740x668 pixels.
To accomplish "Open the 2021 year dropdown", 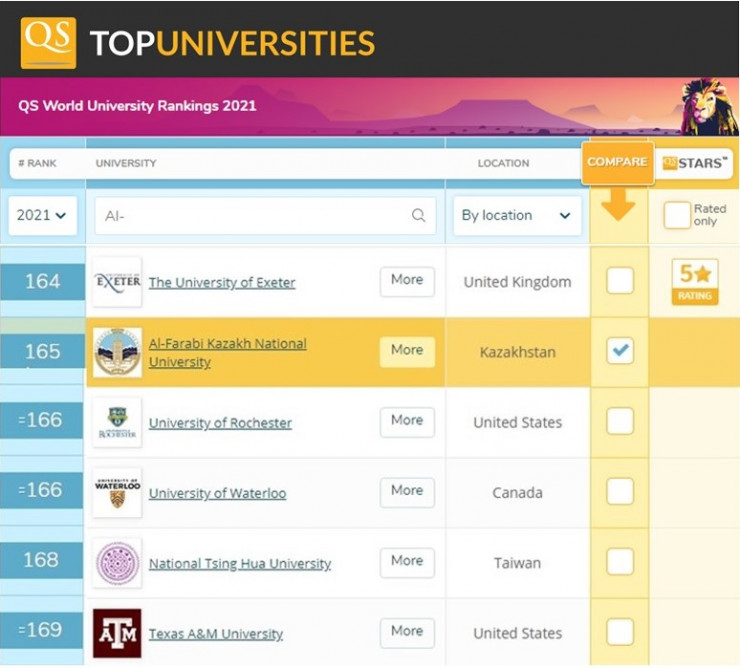I will click(x=43, y=215).
